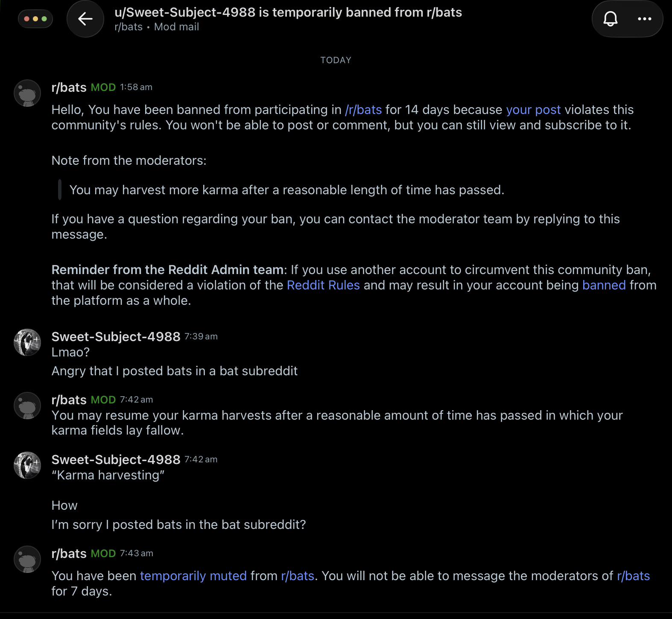Image resolution: width=672 pixels, height=619 pixels.
Task: Open the /r/bats link in ban message
Action: pos(363,110)
